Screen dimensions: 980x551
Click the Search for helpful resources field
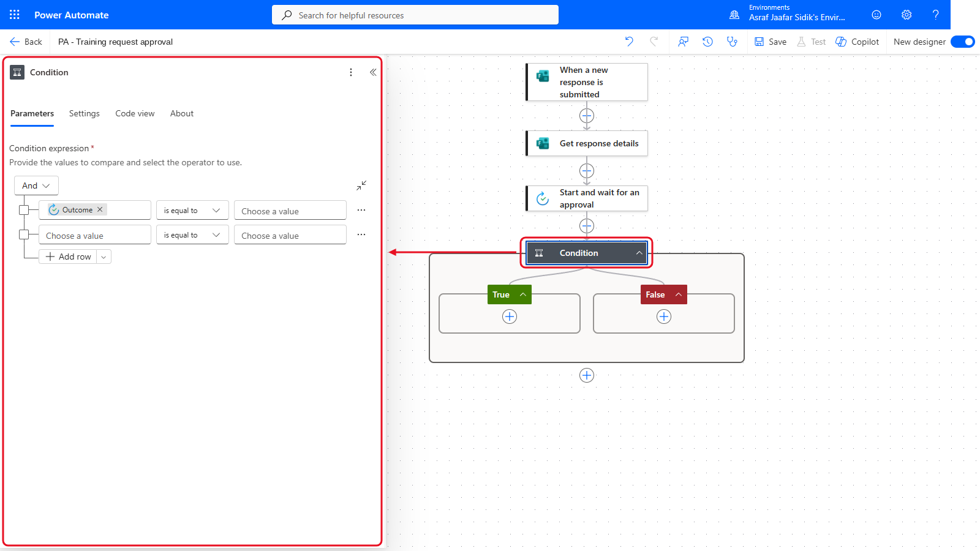[415, 15]
